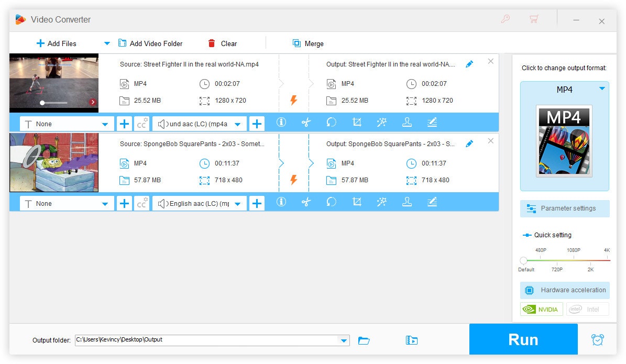Screen dimensions: 626x364
Task: Add subtitle file to SpongeBob video
Action: pyautogui.click(x=124, y=204)
